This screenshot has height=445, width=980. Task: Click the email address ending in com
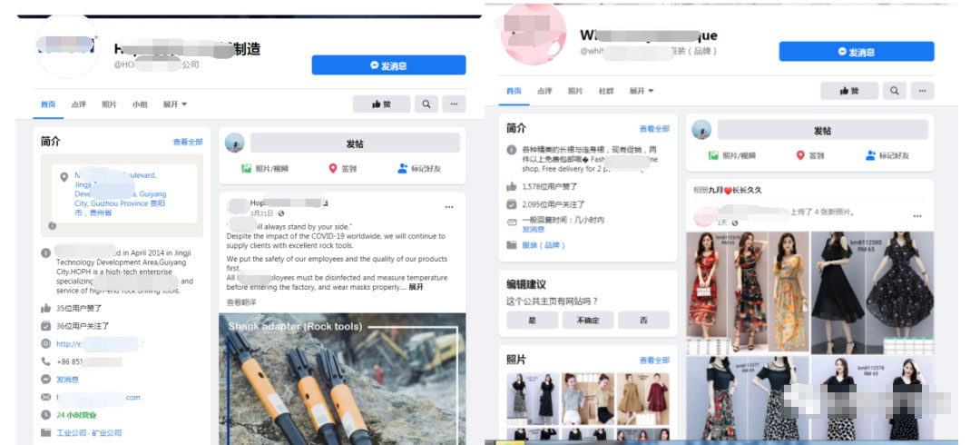(98, 398)
